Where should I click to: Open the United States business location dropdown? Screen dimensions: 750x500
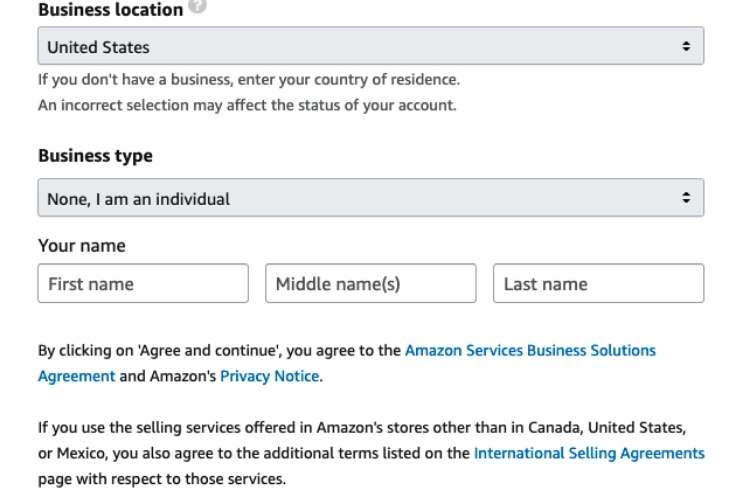pyautogui.click(x=371, y=46)
